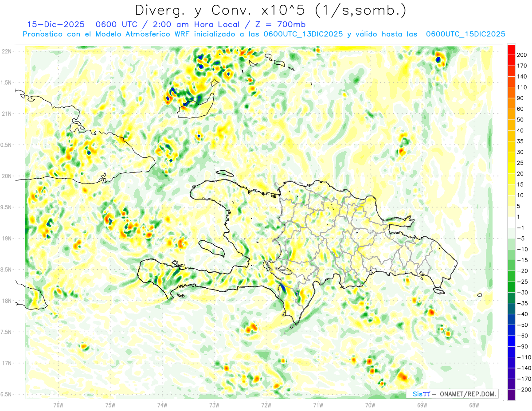
Task: Click the '20N' latitude label
Action: click(x=7, y=176)
